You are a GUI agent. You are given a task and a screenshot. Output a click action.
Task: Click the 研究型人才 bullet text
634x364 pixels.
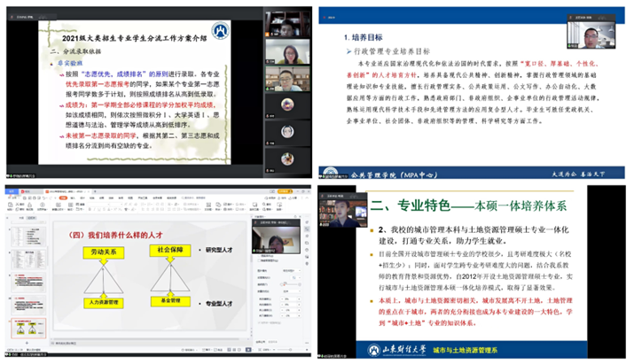217,251
